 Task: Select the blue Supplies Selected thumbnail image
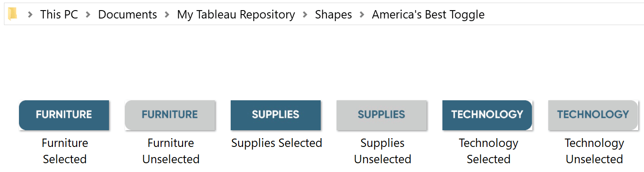point(276,115)
